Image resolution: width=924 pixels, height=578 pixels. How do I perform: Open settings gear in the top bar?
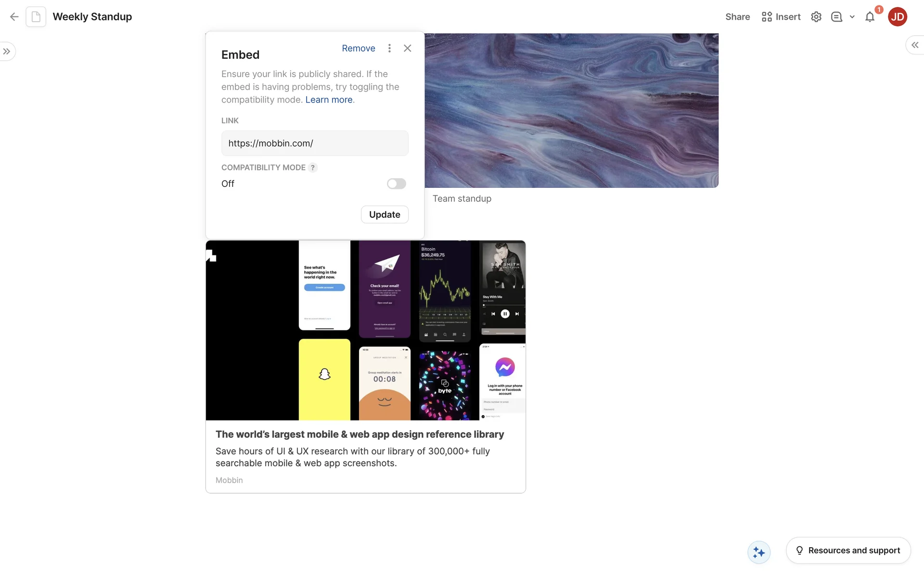click(x=816, y=17)
